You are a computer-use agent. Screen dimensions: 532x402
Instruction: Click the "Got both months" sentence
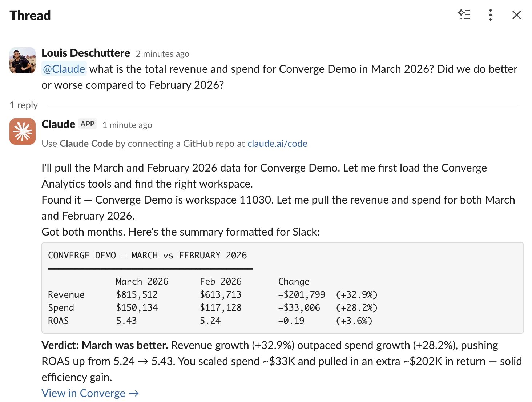[x=83, y=232]
